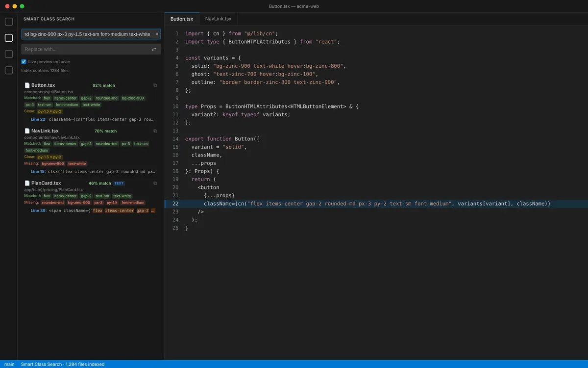Click the swap icon in the Replace field
588x368 pixels.
[154, 49]
